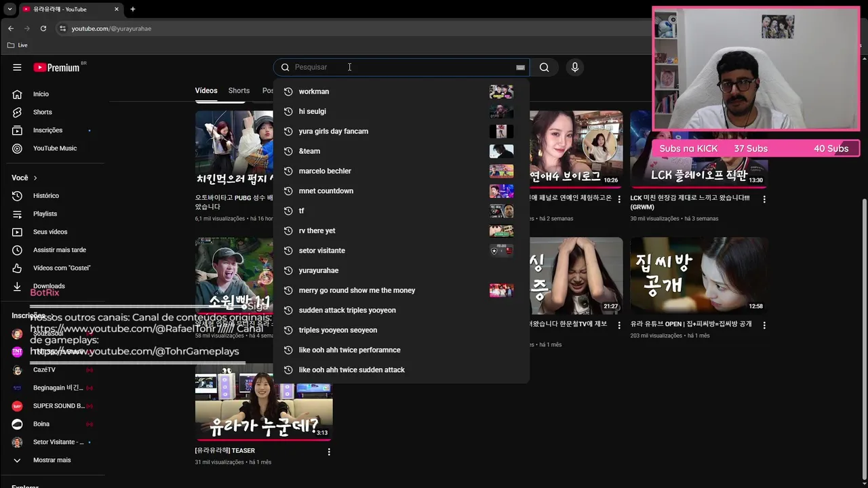Reload the page with refresh icon
The width and height of the screenshot is (868, 488).
pos(43,28)
